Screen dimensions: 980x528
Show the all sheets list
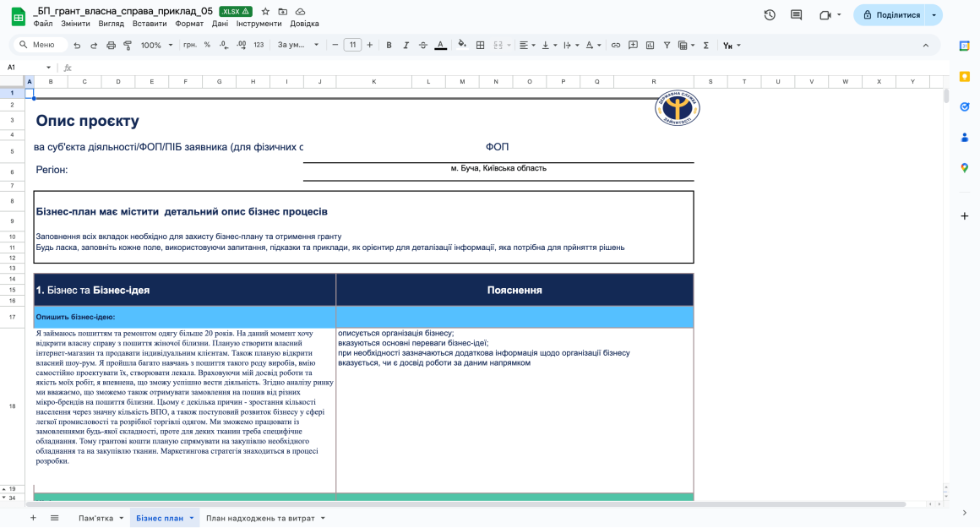(x=54, y=518)
